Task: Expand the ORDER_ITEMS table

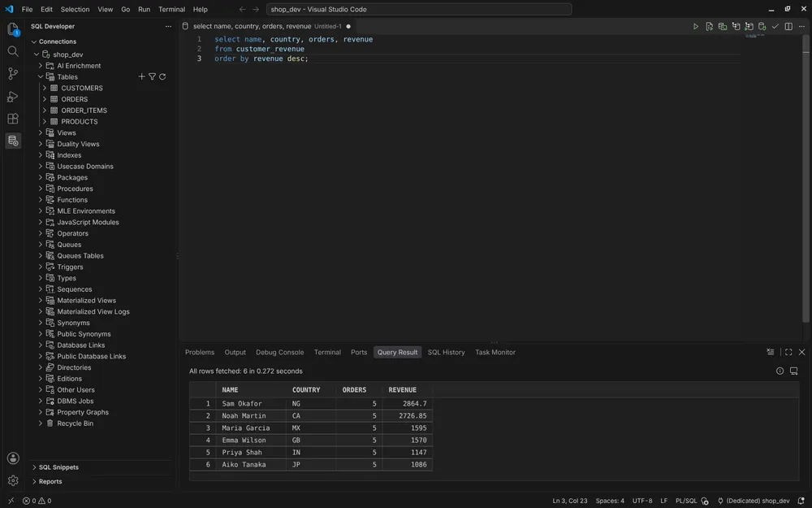Action: coord(45,111)
